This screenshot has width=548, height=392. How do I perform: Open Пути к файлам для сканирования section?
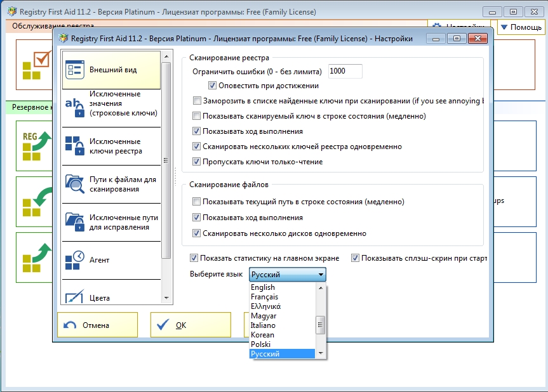[x=112, y=184]
